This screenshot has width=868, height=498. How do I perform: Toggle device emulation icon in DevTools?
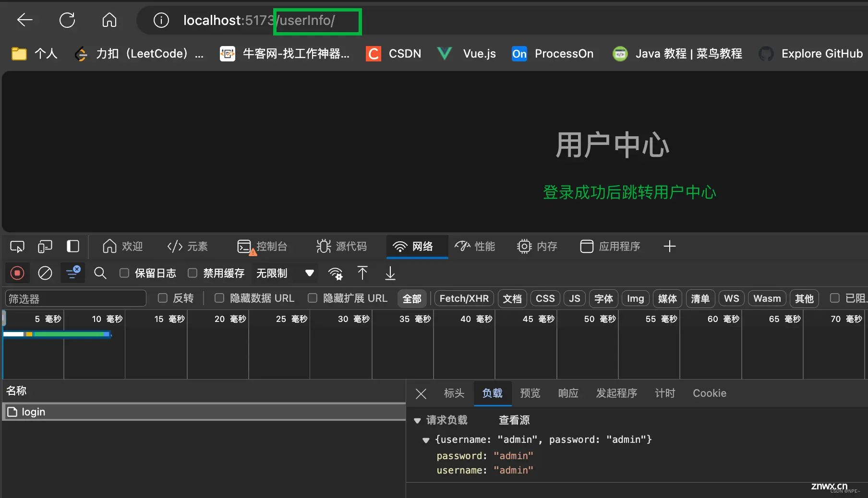pyautogui.click(x=45, y=247)
